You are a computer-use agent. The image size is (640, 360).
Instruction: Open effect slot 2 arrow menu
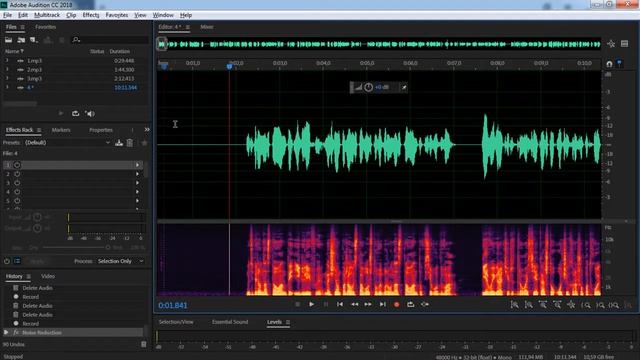[137, 174]
